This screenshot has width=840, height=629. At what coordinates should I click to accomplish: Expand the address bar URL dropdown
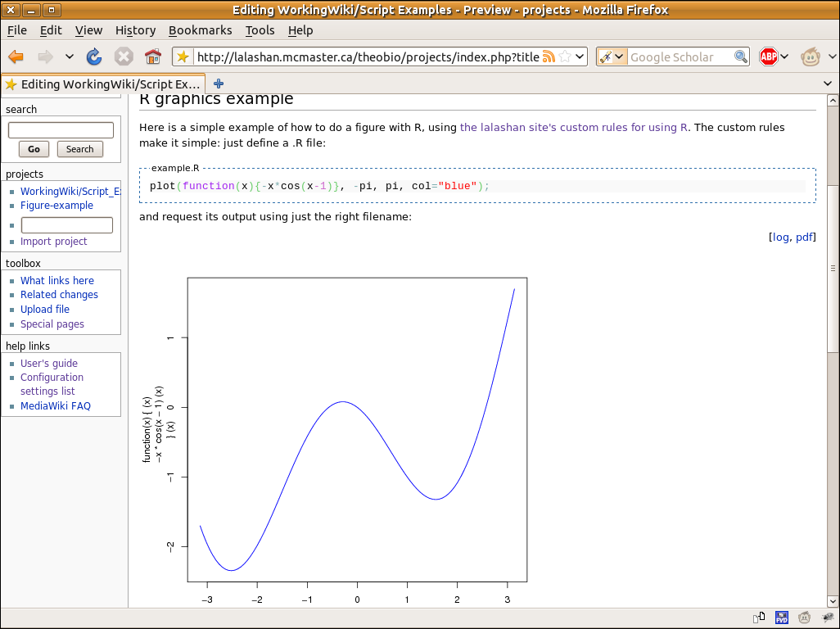click(580, 57)
